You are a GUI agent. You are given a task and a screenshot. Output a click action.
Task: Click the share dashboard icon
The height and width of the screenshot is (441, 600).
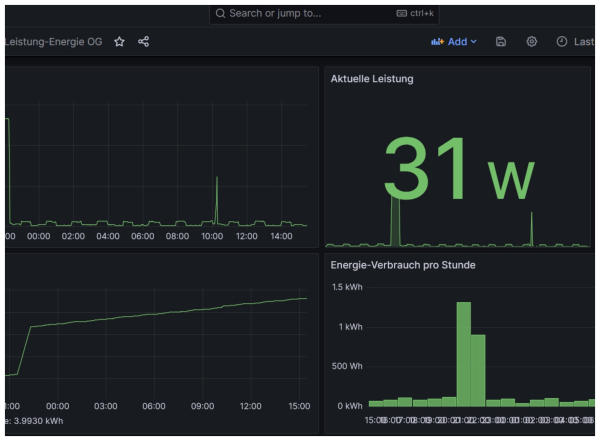(144, 42)
